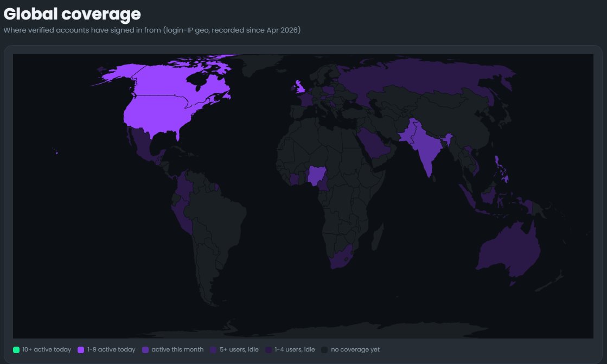Click the '10+ active today' legend label
Viewport: 607px width, 364px height.
(47, 350)
